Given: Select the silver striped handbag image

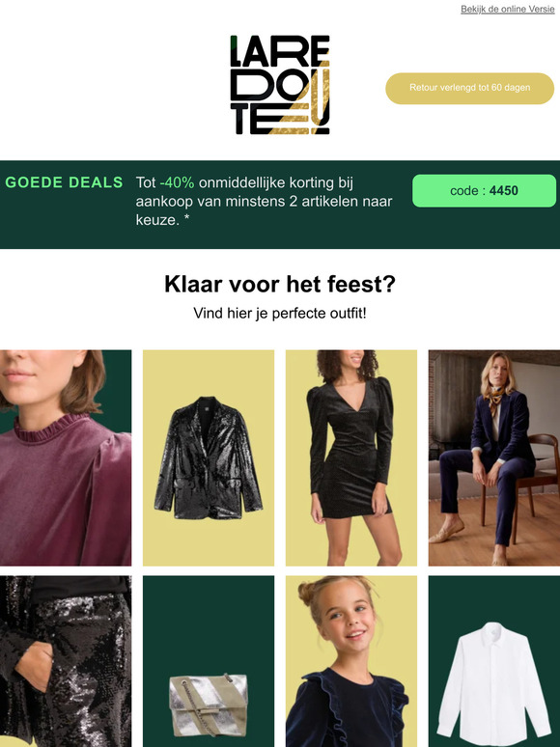Looking at the screenshot, I should pos(209,661).
